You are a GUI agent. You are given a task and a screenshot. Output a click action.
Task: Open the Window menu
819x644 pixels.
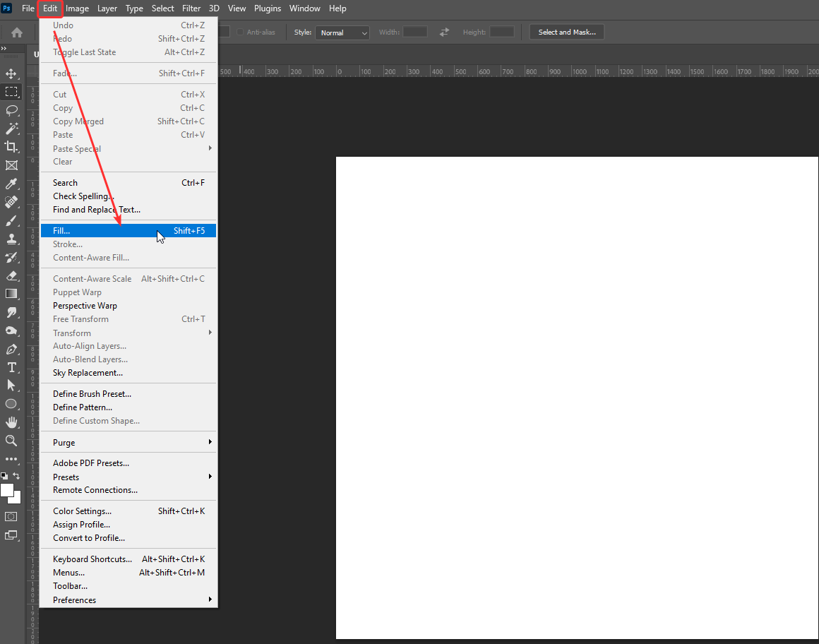[304, 8]
